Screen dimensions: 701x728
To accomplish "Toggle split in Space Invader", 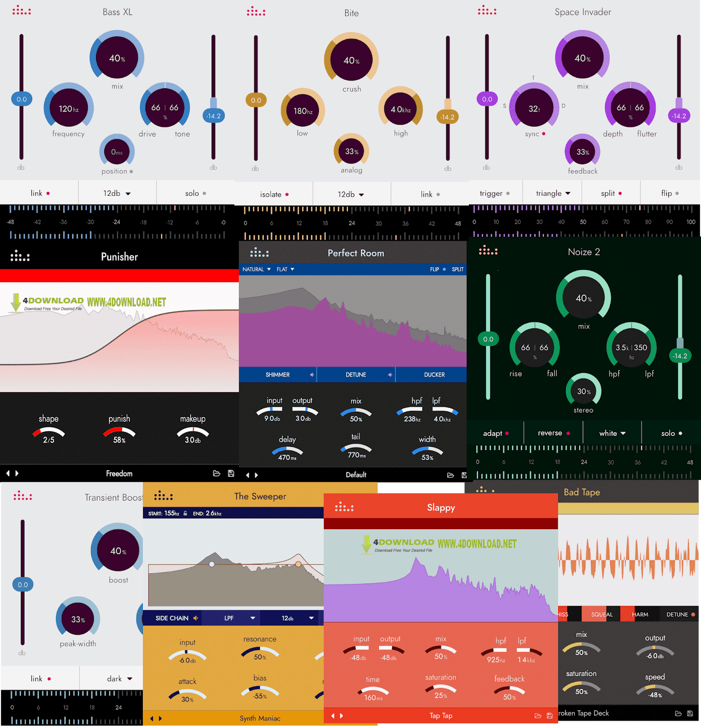I will point(611,193).
